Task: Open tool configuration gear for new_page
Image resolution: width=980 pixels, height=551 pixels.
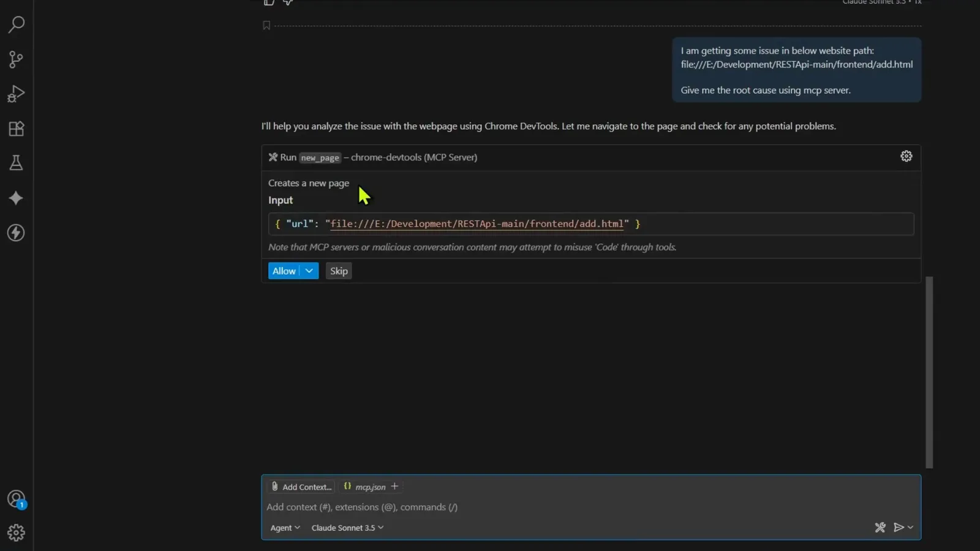Action: tap(907, 156)
